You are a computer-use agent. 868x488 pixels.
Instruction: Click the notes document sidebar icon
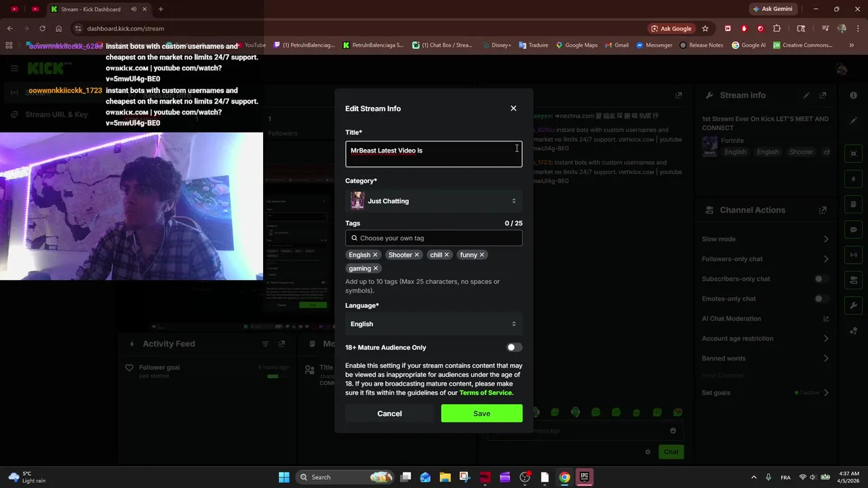click(854, 204)
